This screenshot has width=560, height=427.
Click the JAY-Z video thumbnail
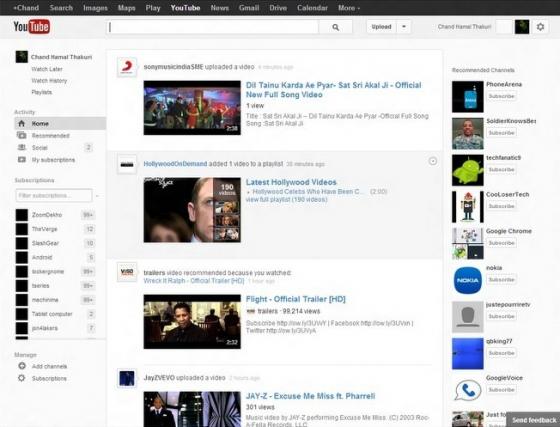point(192,409)
